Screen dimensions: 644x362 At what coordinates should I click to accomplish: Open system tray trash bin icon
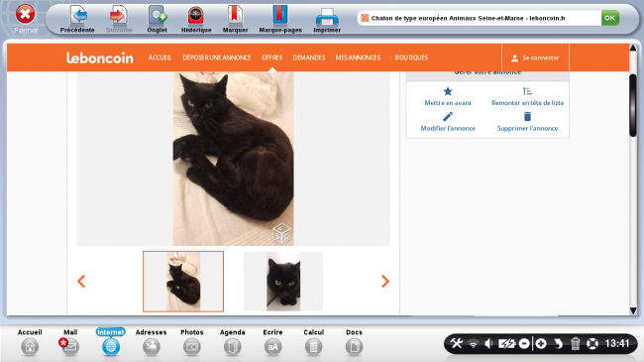pos(575,343)
